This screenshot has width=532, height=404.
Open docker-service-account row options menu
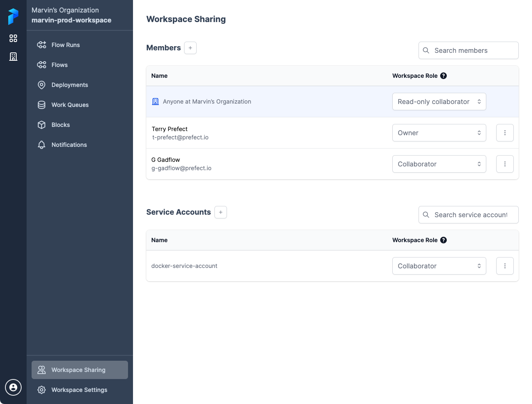pos(505,266)
